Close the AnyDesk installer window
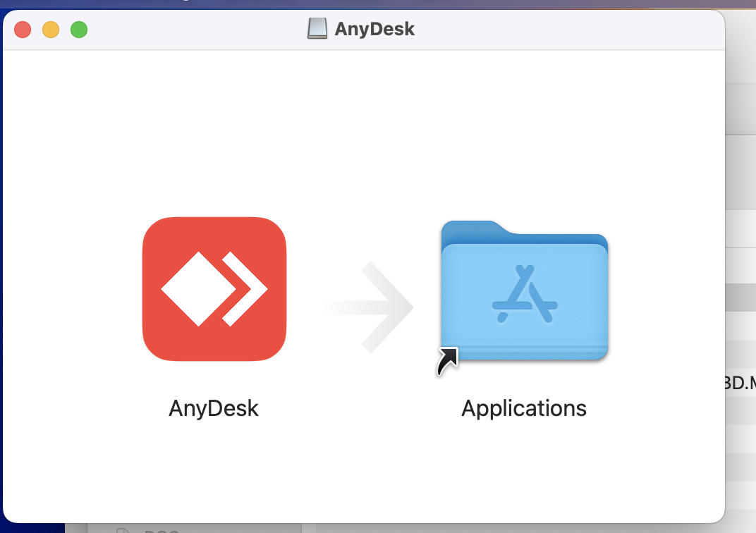Viewport: 756px width, 533px height. 23,30
